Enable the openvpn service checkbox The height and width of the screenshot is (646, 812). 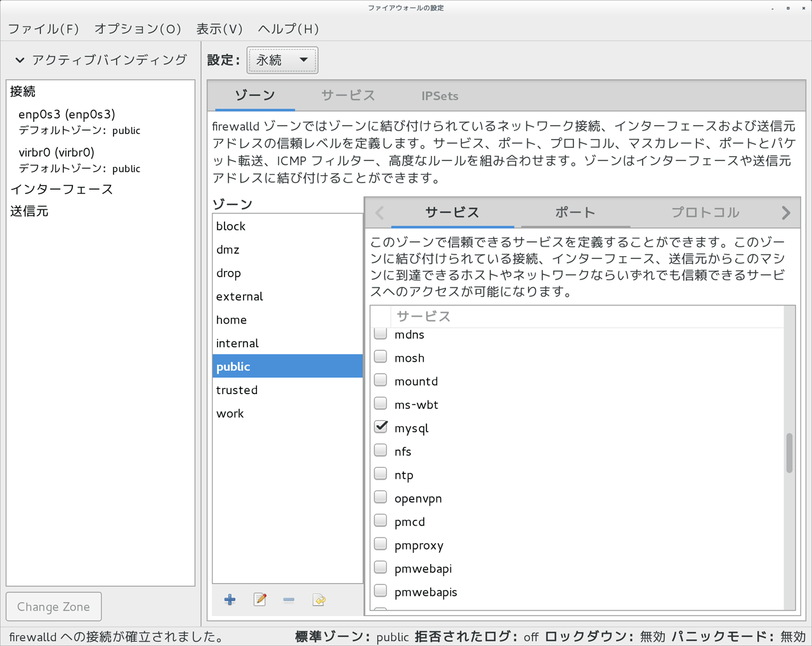pos(381,498)
